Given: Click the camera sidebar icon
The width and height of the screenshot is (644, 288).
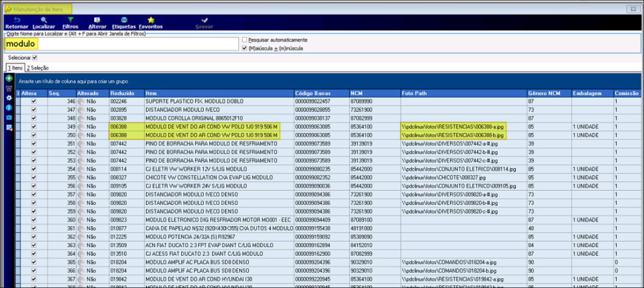Looking at the screenshot, I should [x=8, y=117].
